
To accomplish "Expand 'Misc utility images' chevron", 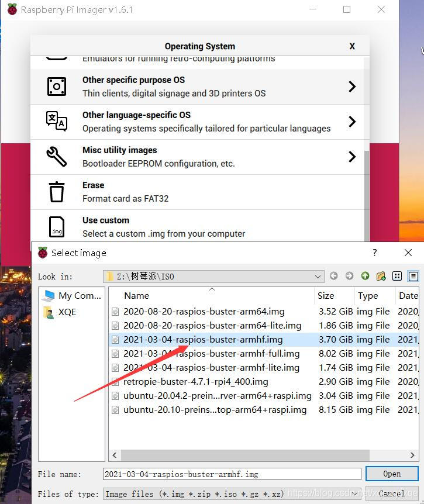I will (352, 157).
